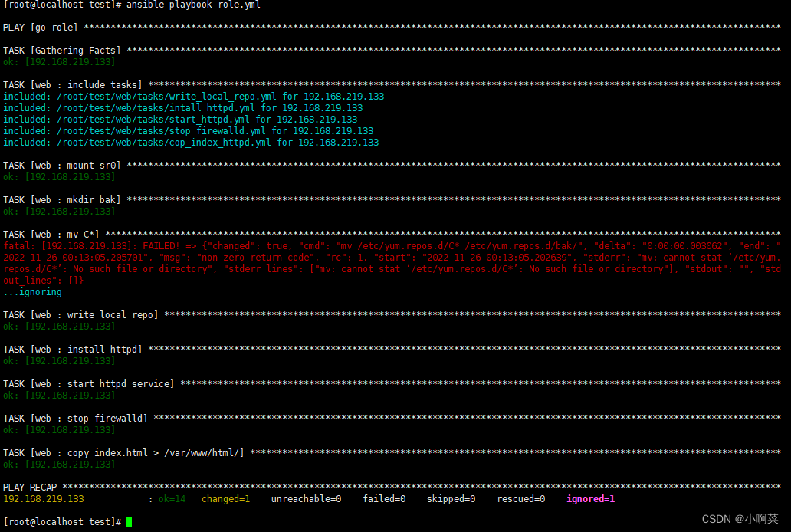The width and height of the screenshot is (791, 532).
Task: Click the PLAY RECAP heading
Action: coord(29,487)
